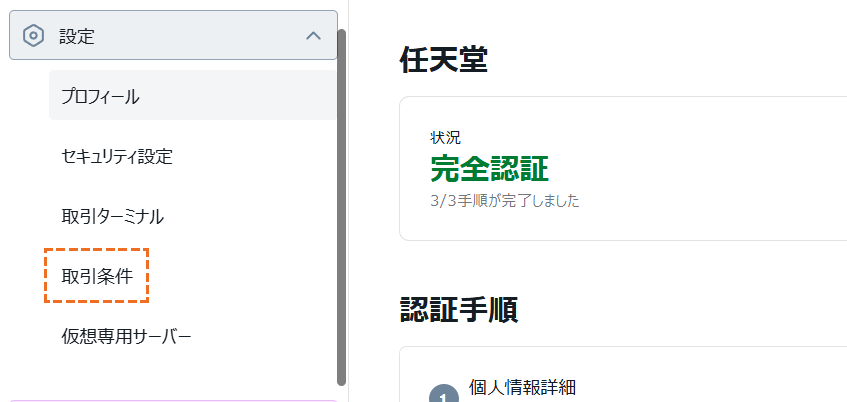Click the 設定 section header label
Image resolution: width=847 pixels, height=402 pixels.
point(77,36)
